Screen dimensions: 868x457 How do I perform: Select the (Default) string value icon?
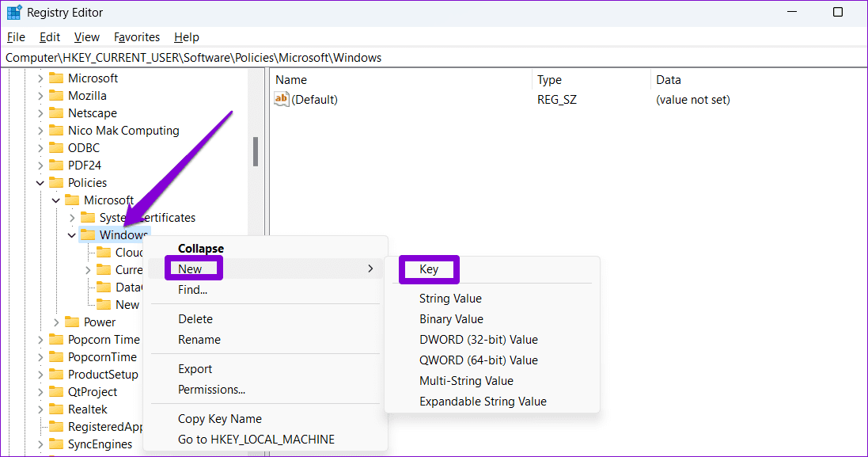tap(281, 99)
